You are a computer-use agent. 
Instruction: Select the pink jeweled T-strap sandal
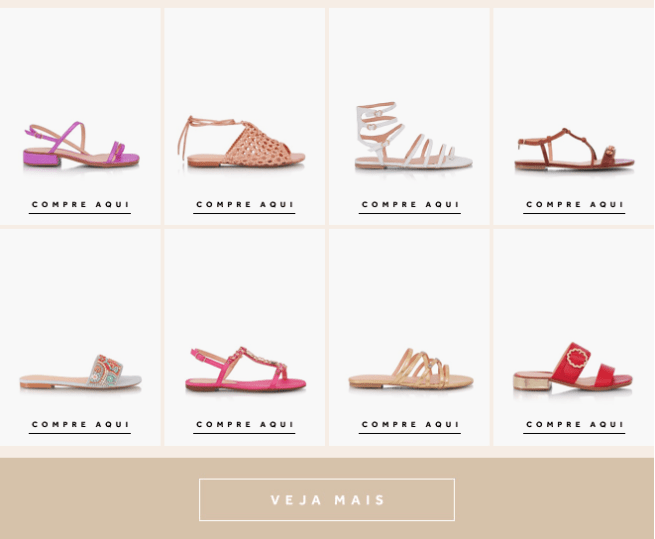[x=246, y=369]
